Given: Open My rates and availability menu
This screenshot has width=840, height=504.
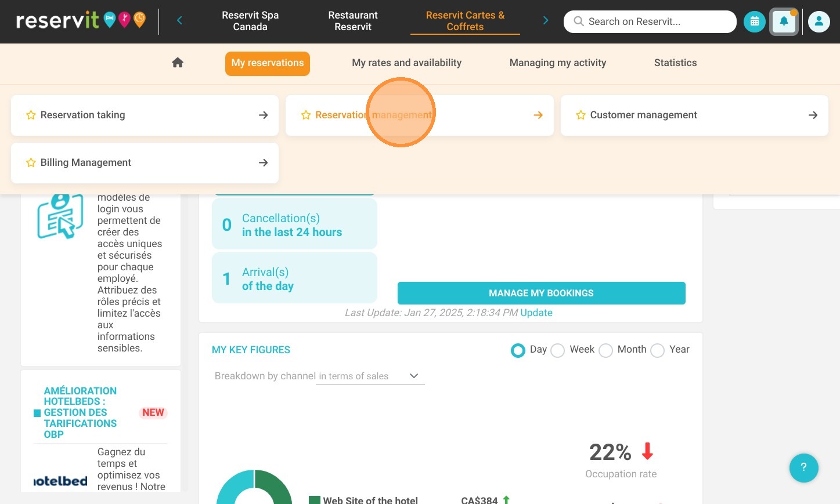Looking at the screenshot, I should [406, 63].
